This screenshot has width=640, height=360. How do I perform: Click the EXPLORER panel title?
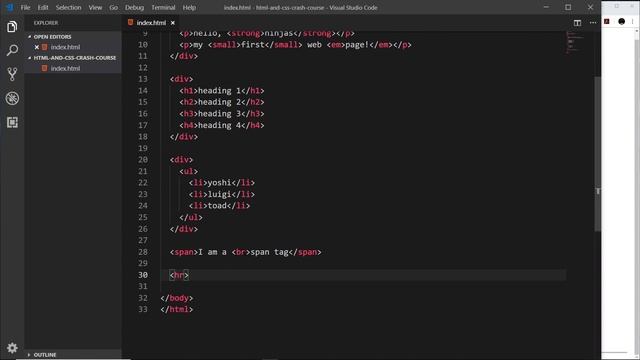coord(46,23)
